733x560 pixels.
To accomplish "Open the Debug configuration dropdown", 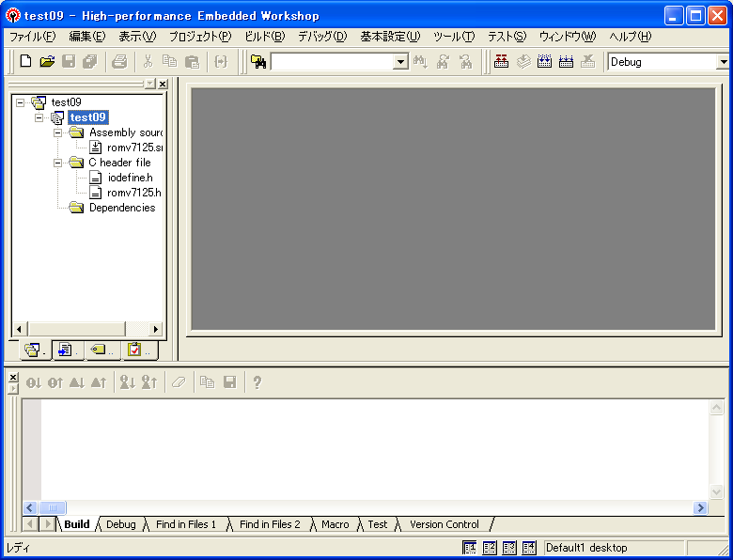I will click(723, 62).
